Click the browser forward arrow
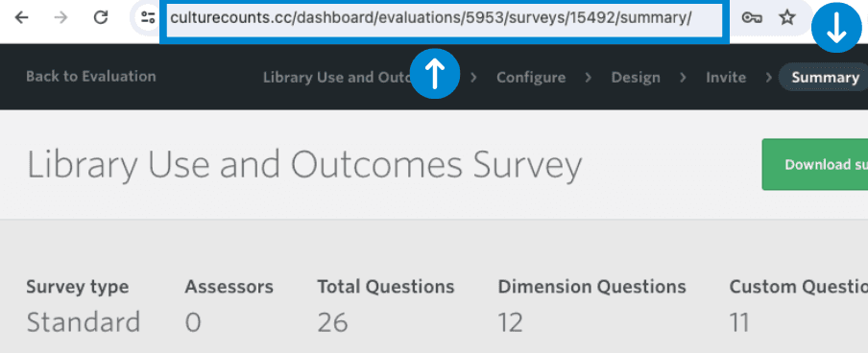The image size is (868, 353). pos(60,17)
